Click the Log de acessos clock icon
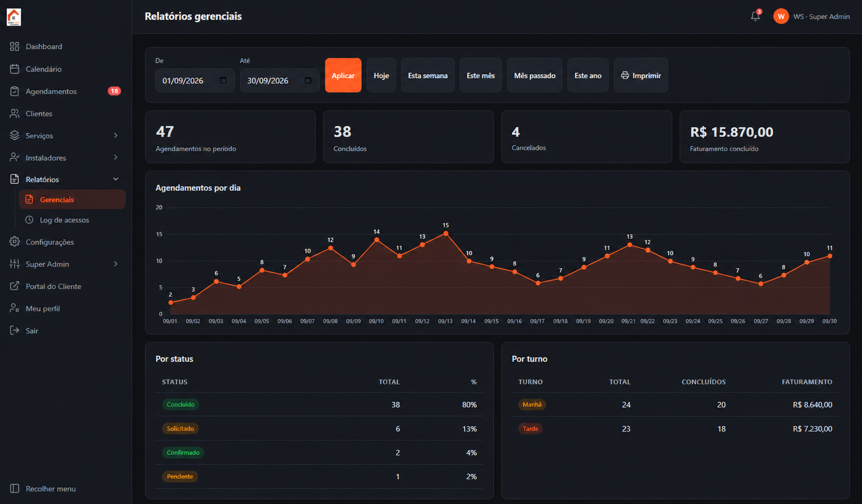 [x=29, y=220]
